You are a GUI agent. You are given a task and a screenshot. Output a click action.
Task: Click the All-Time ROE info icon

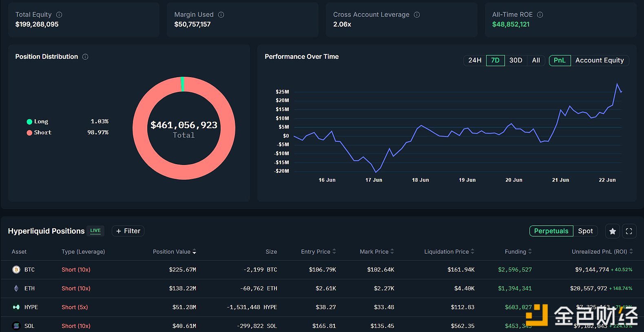[x=540, y=15]
